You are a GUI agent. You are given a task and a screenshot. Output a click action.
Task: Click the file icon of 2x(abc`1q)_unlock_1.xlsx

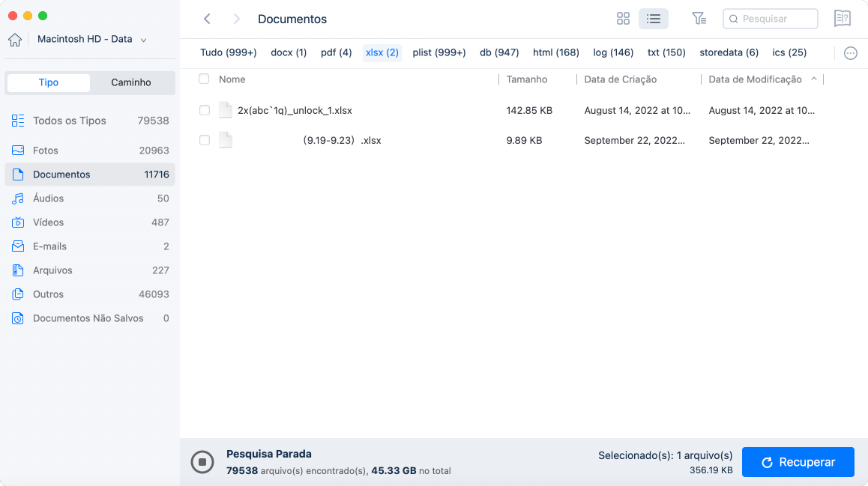coord(226,110)
